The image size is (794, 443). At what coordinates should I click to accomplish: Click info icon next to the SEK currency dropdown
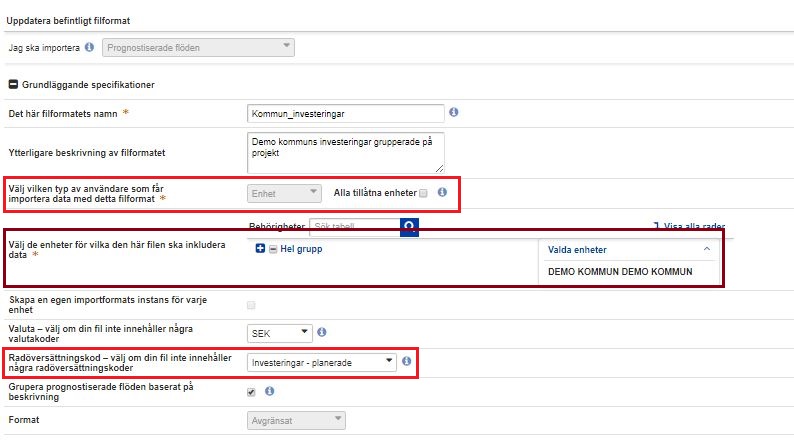pyautogui.click(x=323, y=332)
